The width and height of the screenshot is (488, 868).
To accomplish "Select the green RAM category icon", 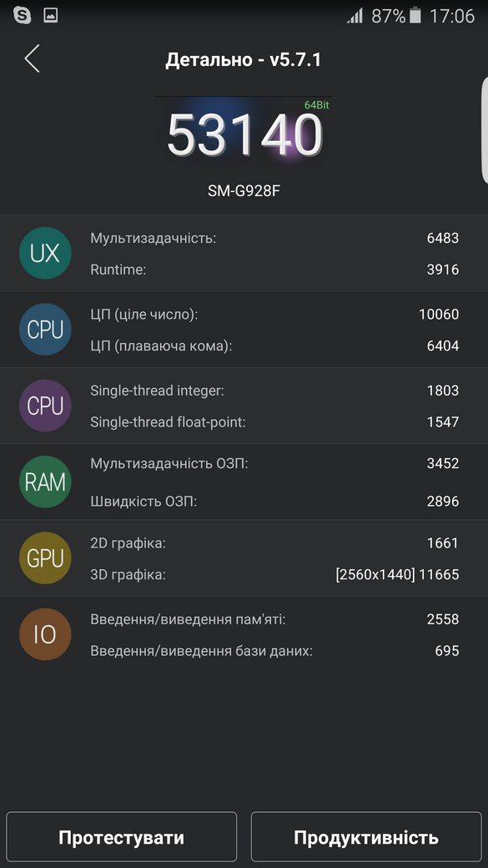I will click(45, 482).
